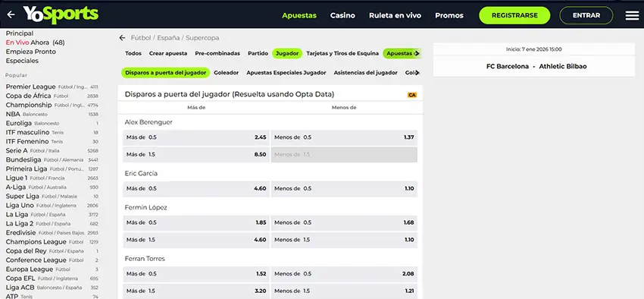This screenshot has height=299, width=644.
Task: Open Copa de África league
Action: coord(52,96)
